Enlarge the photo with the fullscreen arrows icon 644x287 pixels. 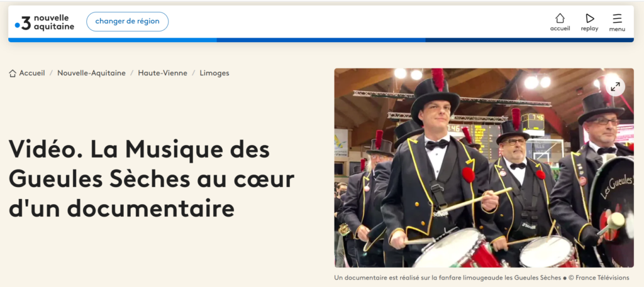[x=615, y=87]
